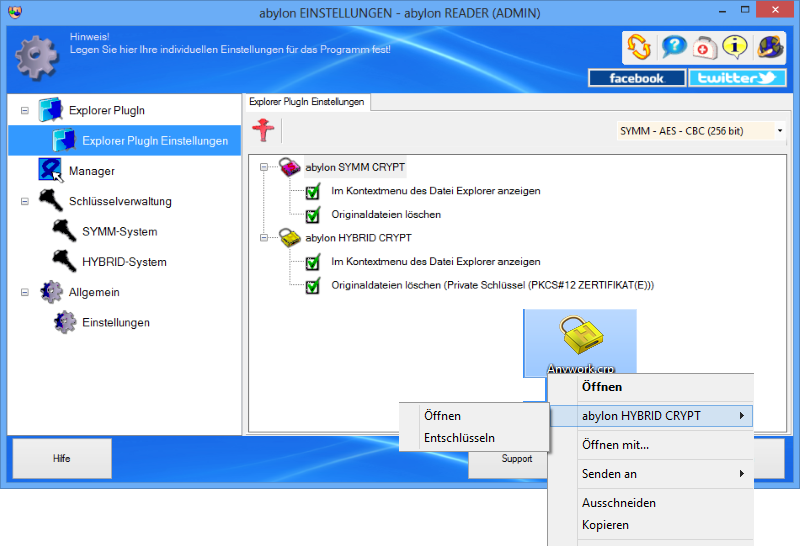
Task: Click the red pin icon in toolbar
Action: coord(262,130)
